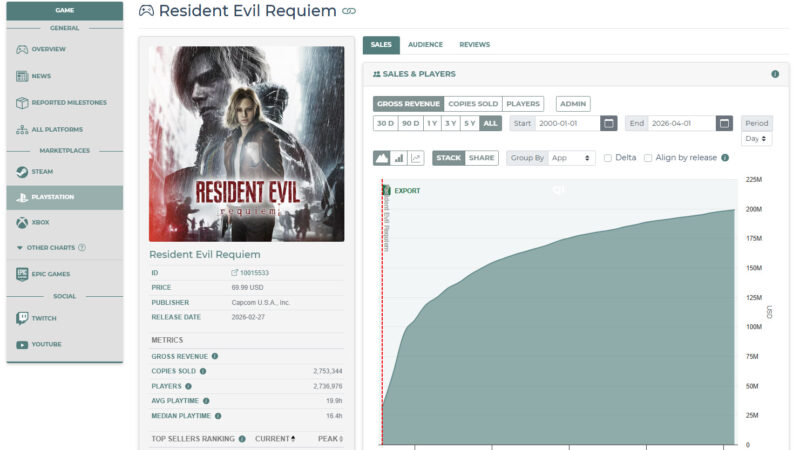Click the Resident Evil Requiem cover art
This screenshot has height=450, width=800.
[246, 144]
